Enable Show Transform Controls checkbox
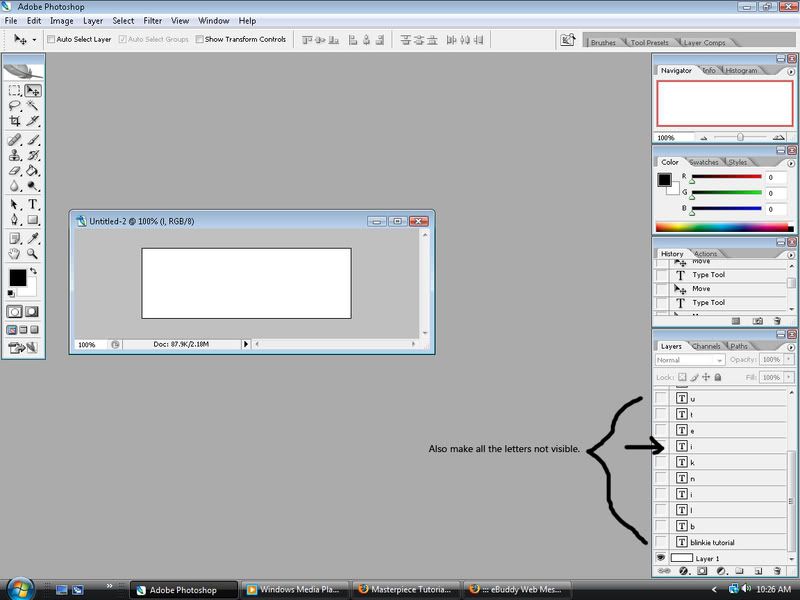This screenshot has width=800, height=600. [199, 39]
